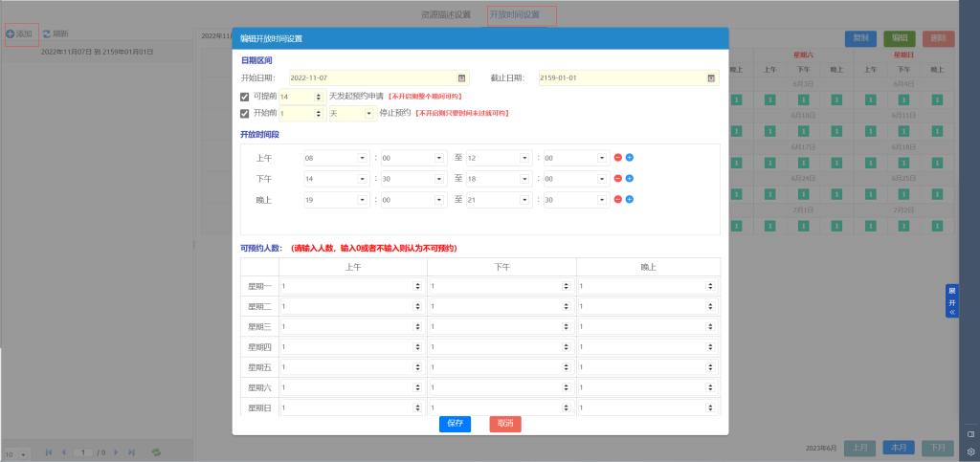Click the settings gear in right sidebar
The height and width of the screenshot is (462, 980).
(x=970, y=451)
